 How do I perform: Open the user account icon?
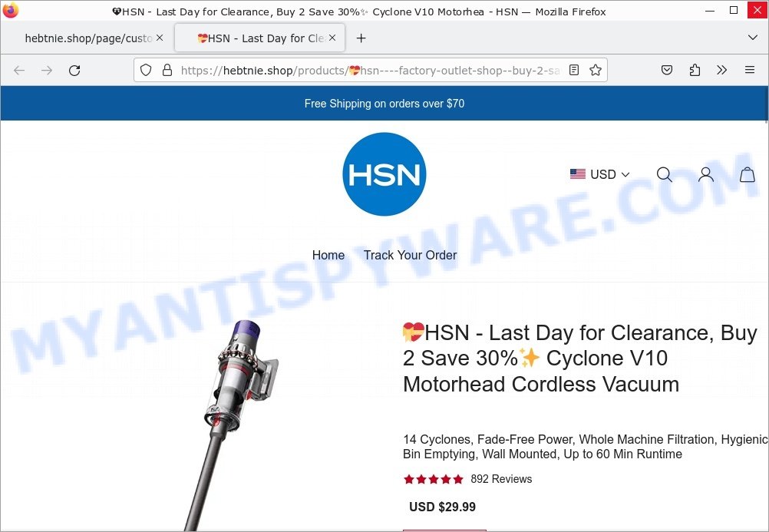point(706,174)
